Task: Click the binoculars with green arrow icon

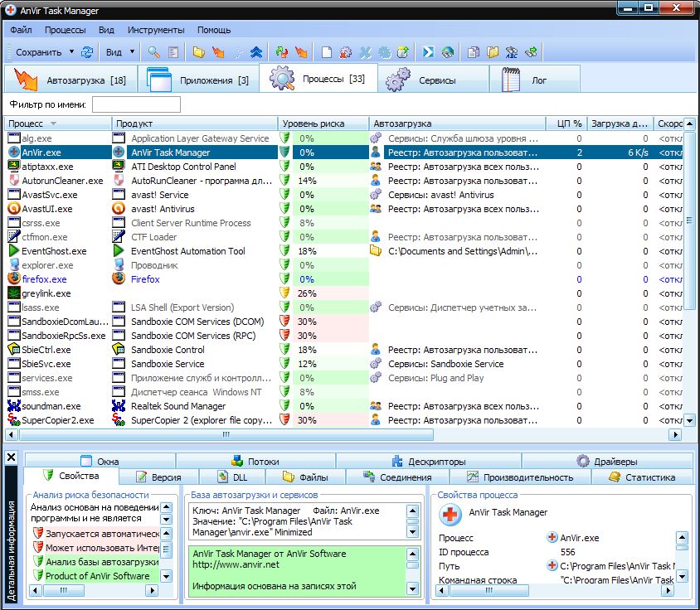Action: [531, 52]
